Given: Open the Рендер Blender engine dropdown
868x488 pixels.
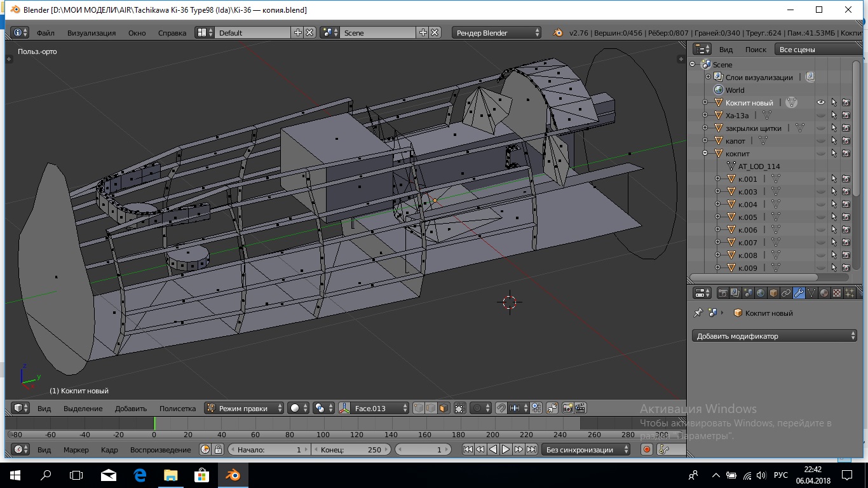Looking at the screenshot, I should pos(496,32).
